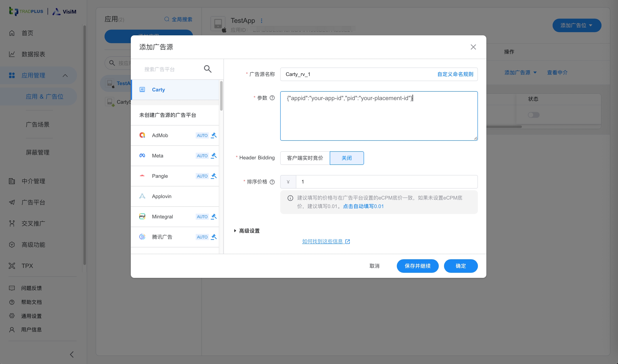Select the 屏蔽管理 menu item
Image resolution: width=618 pixels, height=364 pixels.
click(x=38, y=152)
